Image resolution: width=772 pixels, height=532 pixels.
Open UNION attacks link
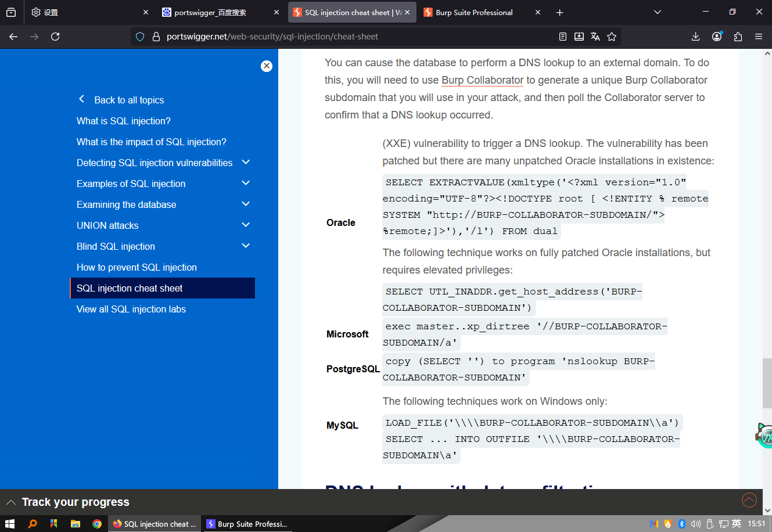pos(107,225)
